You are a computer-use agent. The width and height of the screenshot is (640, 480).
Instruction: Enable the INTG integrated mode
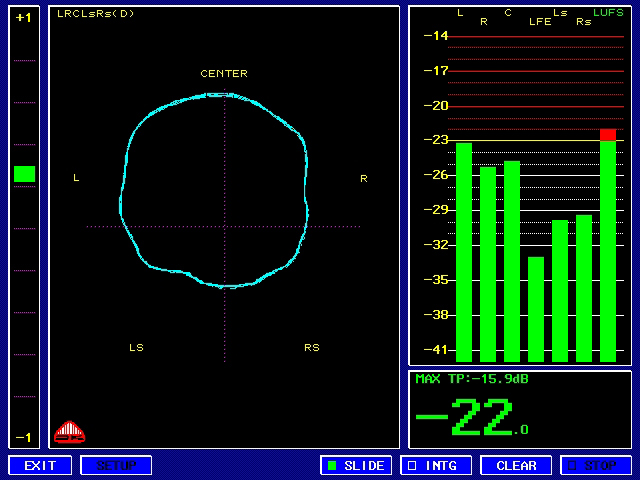click(x=435, y=465)
